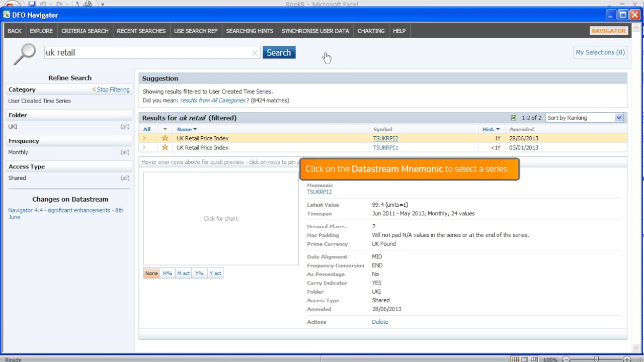This screenshot has width=644, height=362.
Task: Sort results by the Hist. column
Action: pos(491,129)
